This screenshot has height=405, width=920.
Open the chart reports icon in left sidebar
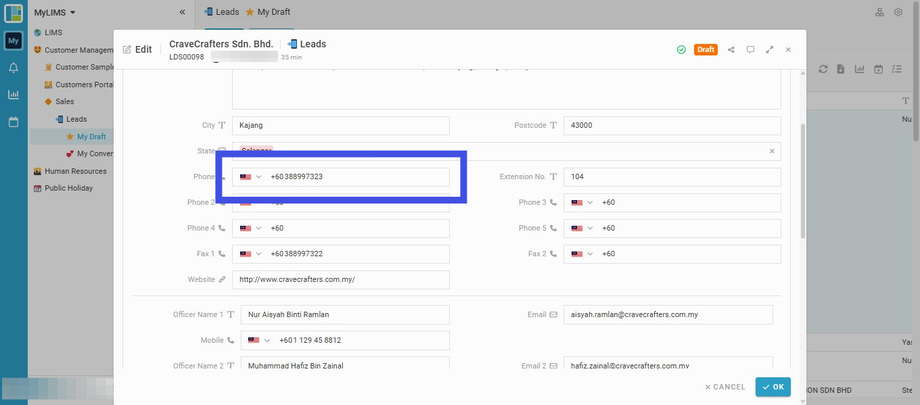[13, 95]
